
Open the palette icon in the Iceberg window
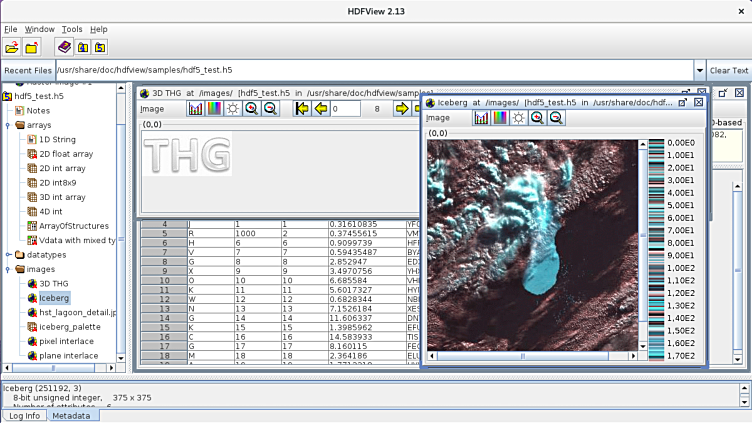(499, 118)
